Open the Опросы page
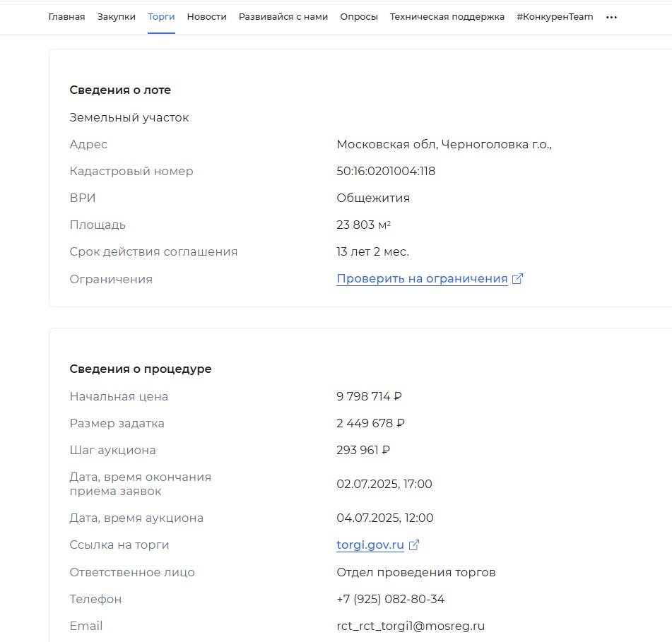The width and height of the screenshot is (672, 642). click(x=359, y=16)
